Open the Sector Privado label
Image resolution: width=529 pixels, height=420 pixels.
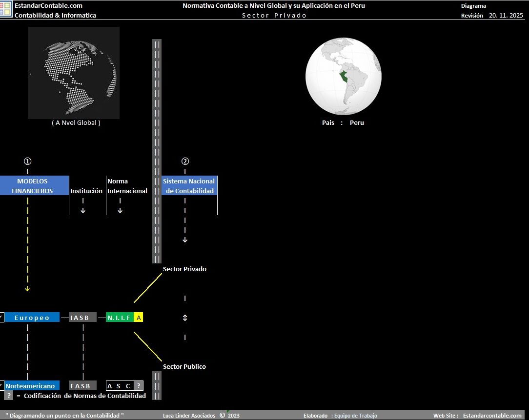click(x=184, y=269)
